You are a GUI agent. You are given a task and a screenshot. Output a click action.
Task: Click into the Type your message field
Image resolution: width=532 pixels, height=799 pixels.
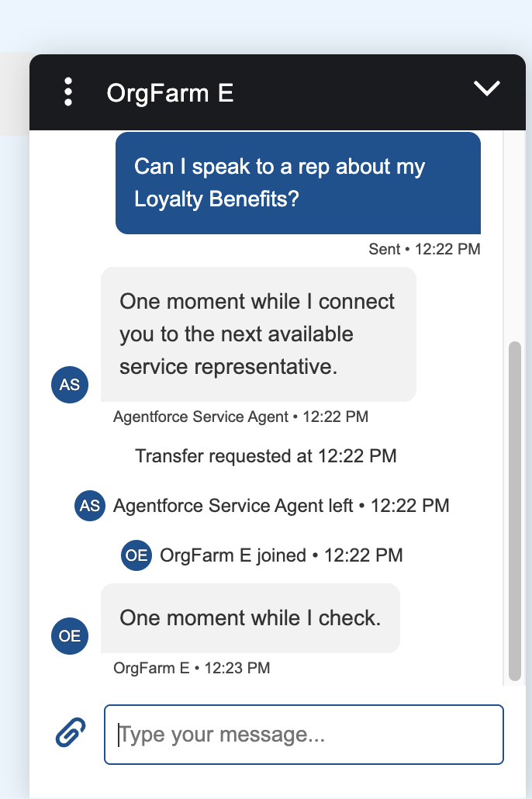tap(304, 735)
